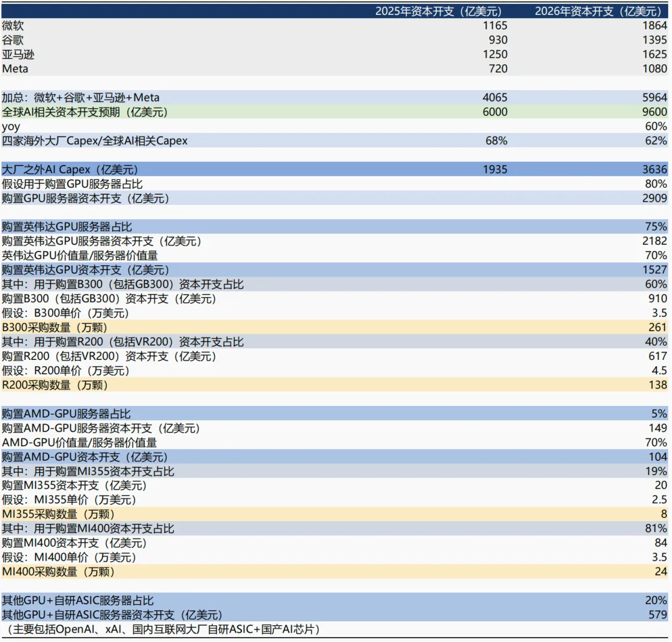Select the MI400采购数量 row label
Image resolution: width=672 pixels, height=642 pixels.
click(x=58, y=572)
